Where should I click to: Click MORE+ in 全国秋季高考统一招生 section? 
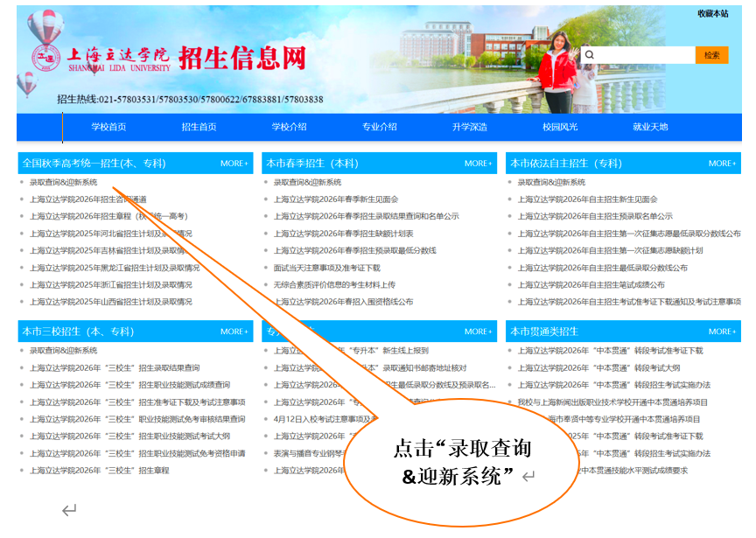[234, 164]
